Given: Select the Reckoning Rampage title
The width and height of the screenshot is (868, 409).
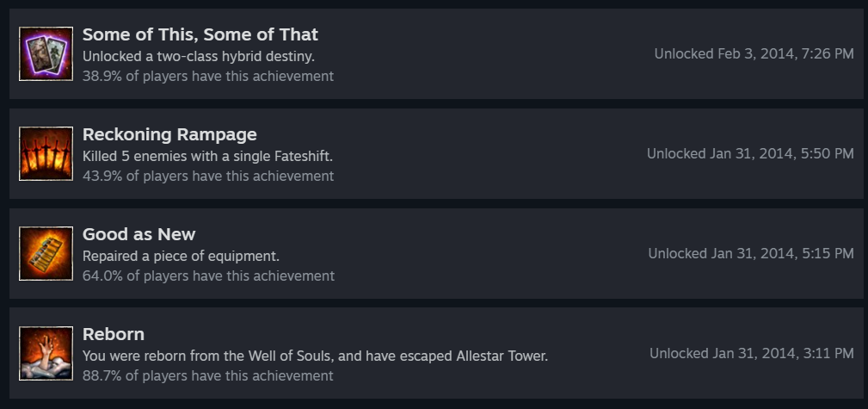Looking at the screenshot, I should (169, 134).
